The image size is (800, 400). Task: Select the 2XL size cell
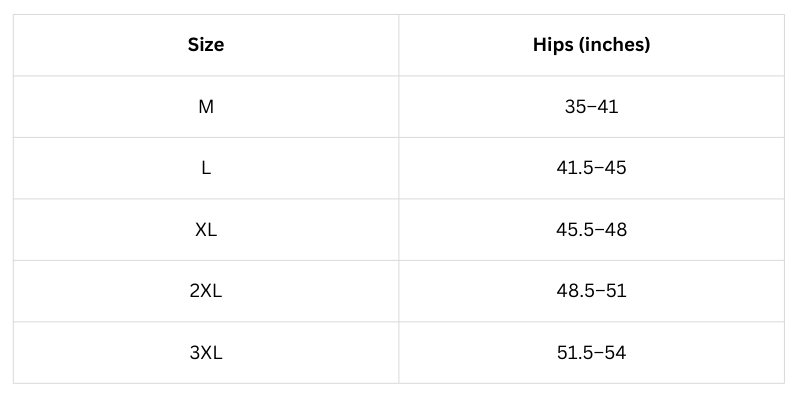coord(206,291)
